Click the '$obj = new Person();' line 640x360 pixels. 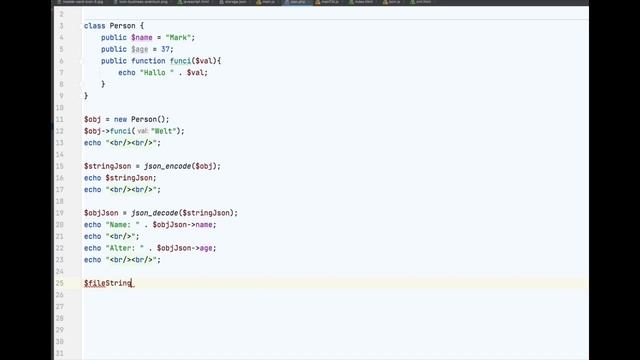pyautogui.click(x=127, y=119)
